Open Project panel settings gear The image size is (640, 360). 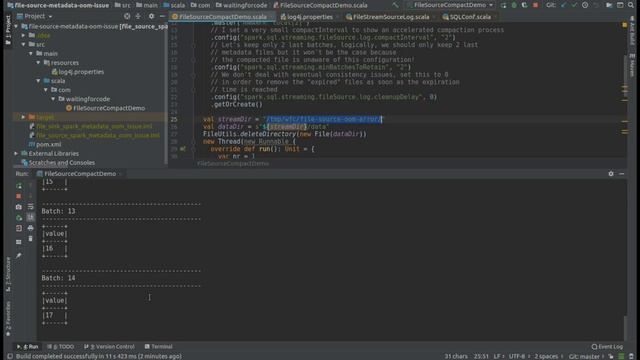[x=151, y=16]
